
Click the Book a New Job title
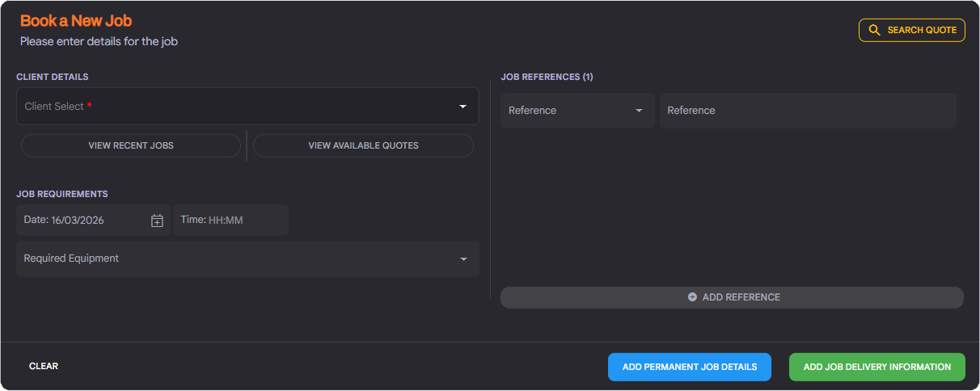click(76, 21)
